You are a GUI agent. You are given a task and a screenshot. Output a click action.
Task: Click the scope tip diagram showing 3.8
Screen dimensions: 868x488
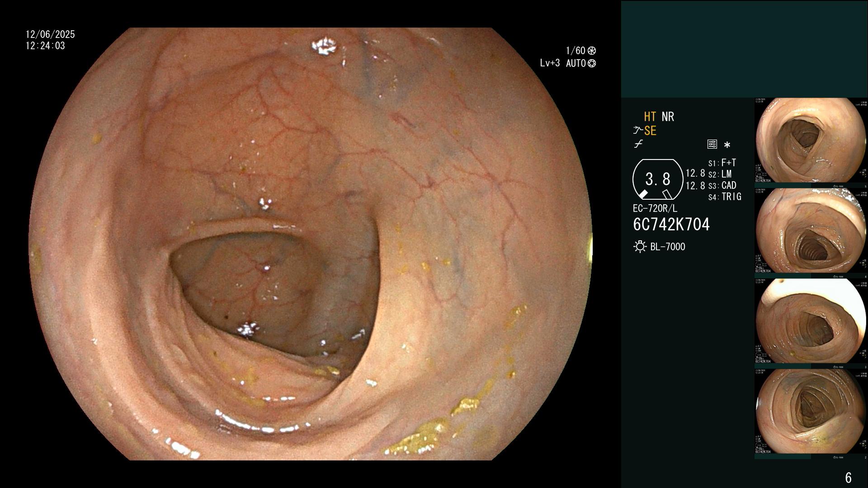[658, 179]
